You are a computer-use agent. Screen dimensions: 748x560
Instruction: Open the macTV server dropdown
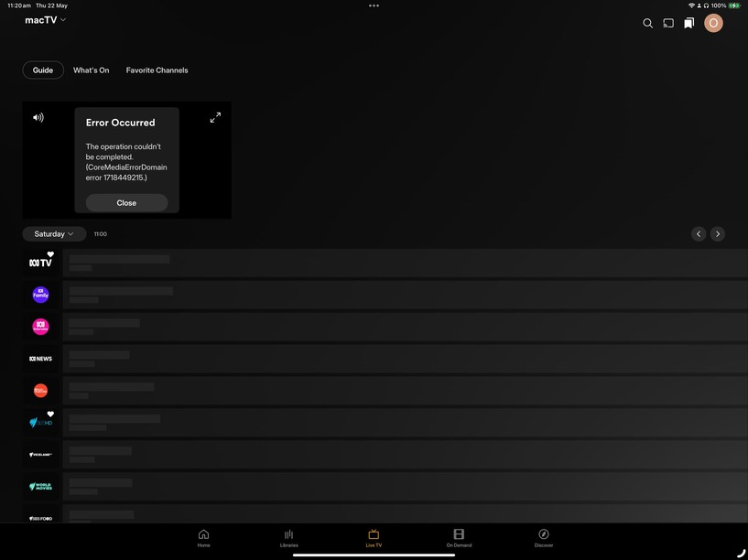click(x=45, y=20)
